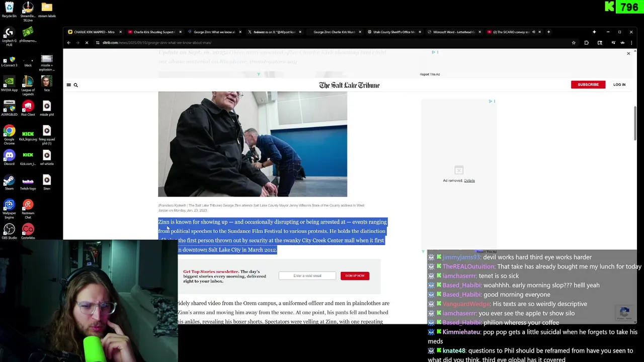The height and width of the screenshot is (362, 644).
Task: Click username VanguardWedge in chat overlay
Action: tap(466, 304)
